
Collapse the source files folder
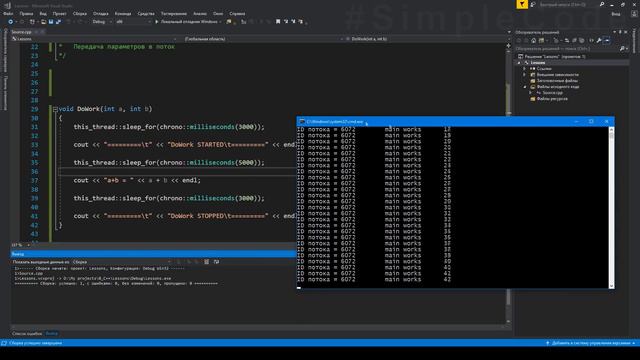[x=525, y=87]
